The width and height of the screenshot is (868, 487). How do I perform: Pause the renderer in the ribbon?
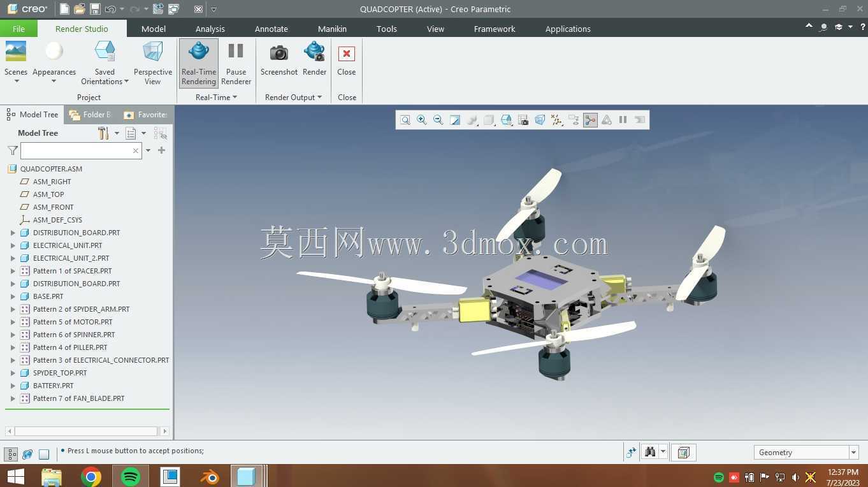point(236,62)
